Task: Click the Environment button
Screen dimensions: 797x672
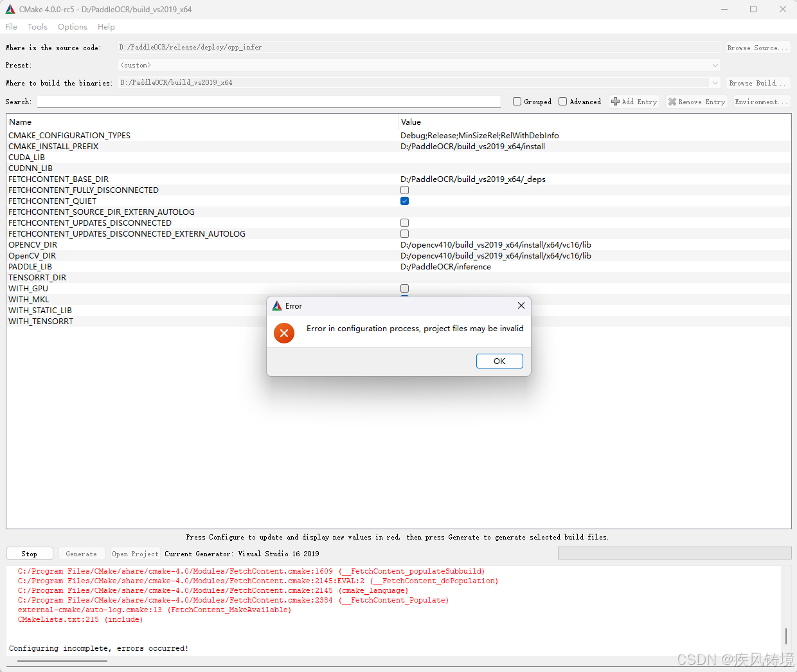Action: (x=761, y=102)
